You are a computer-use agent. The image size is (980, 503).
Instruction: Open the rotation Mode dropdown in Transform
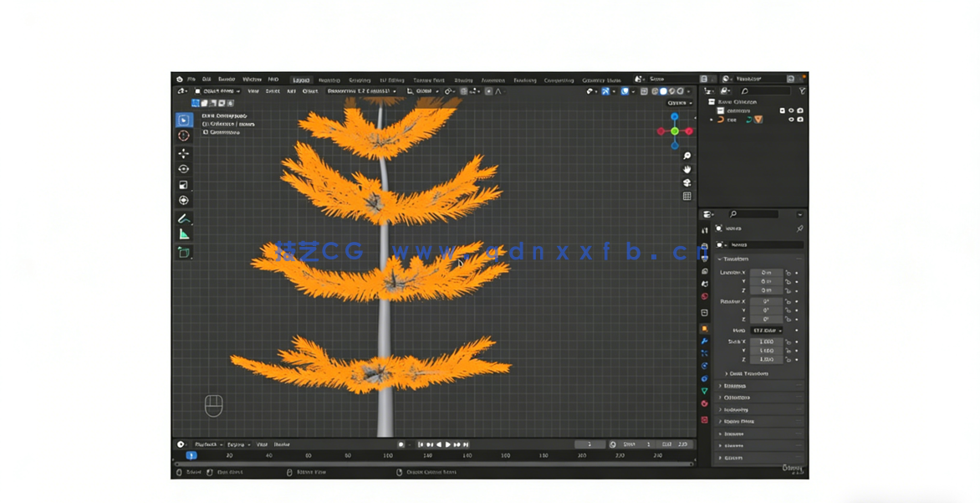click(767, 331)
